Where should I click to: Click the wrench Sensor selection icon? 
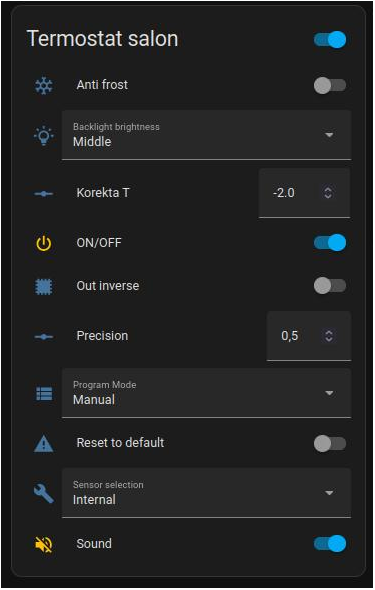click(x=44, y=493)
